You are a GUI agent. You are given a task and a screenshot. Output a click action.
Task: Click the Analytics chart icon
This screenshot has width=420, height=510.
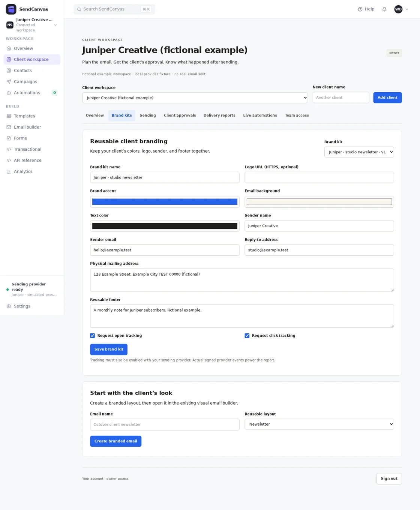[x=9, y=171]
